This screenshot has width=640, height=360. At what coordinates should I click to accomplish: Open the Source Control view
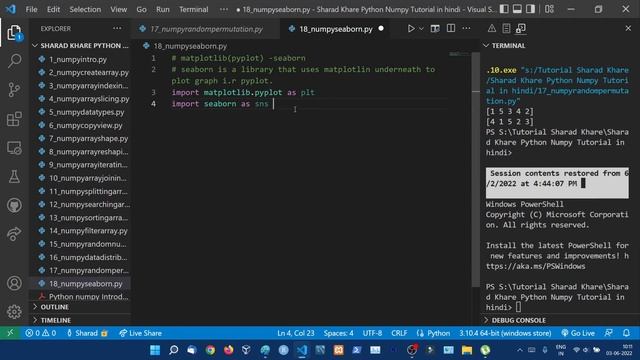coord(14,90)
